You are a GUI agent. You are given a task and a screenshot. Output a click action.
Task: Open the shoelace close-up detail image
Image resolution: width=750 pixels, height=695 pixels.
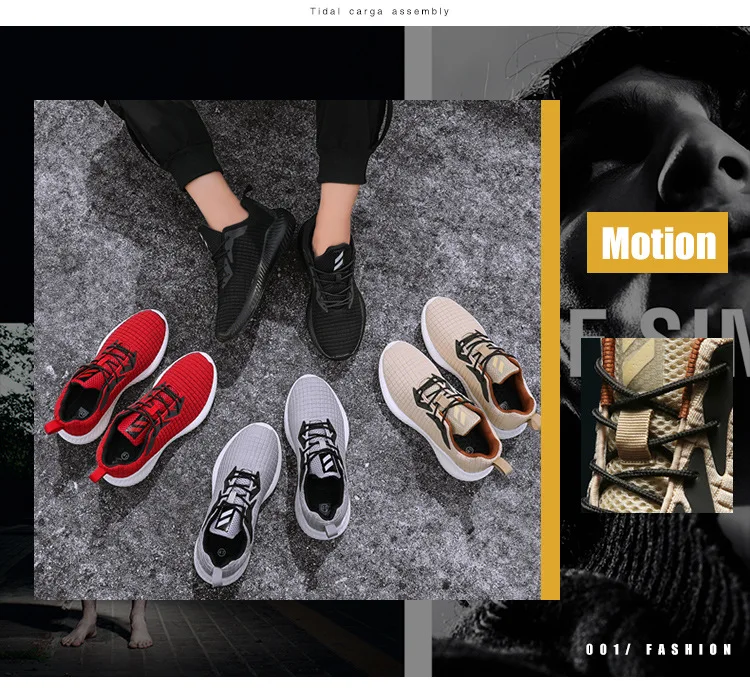click(x=657, y=425)
